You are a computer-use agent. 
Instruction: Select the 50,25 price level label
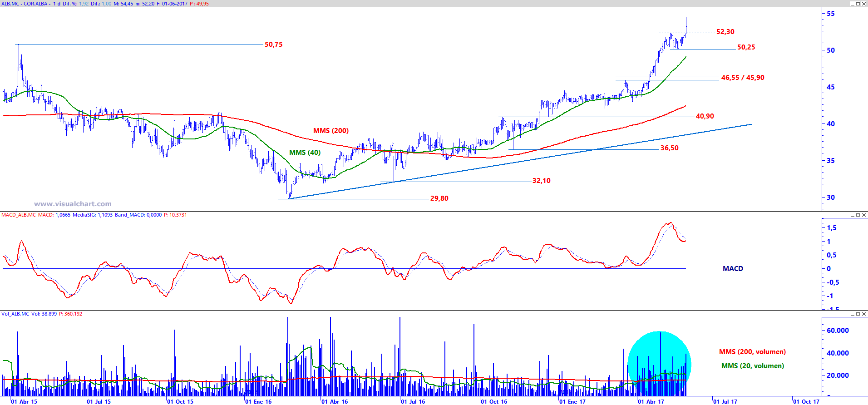746,47
